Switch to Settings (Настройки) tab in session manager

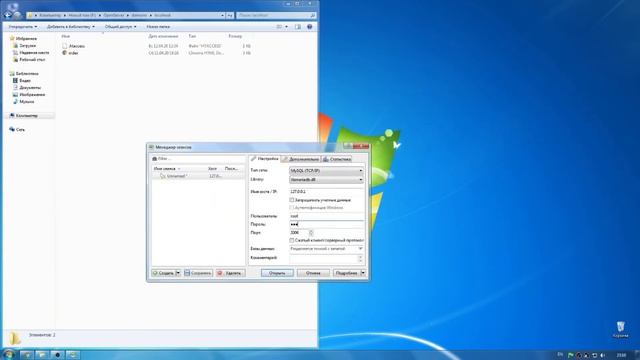[264, 159]
